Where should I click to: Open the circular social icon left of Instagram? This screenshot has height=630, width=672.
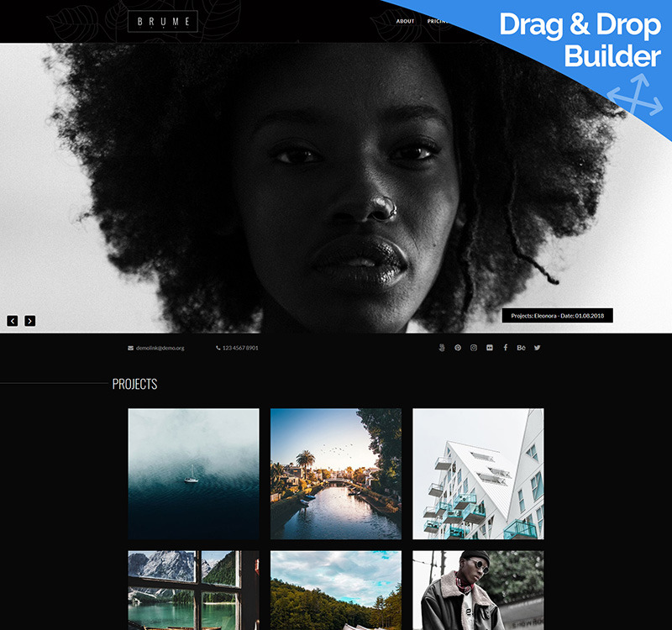pyautogui.click(x=458, y=348)
